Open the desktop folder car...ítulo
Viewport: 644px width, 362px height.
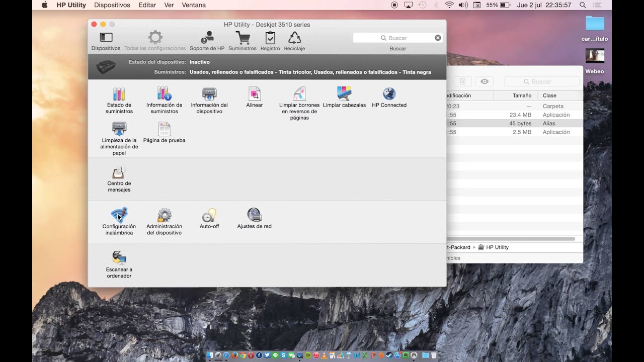595,28
